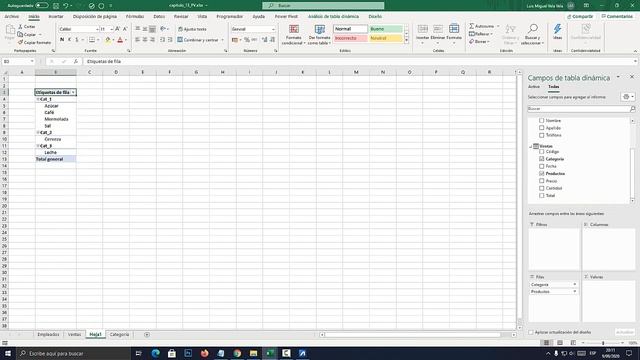
Task: Open the Etiquetas de fila filter dropdown
Action: (x=73, y=93)
